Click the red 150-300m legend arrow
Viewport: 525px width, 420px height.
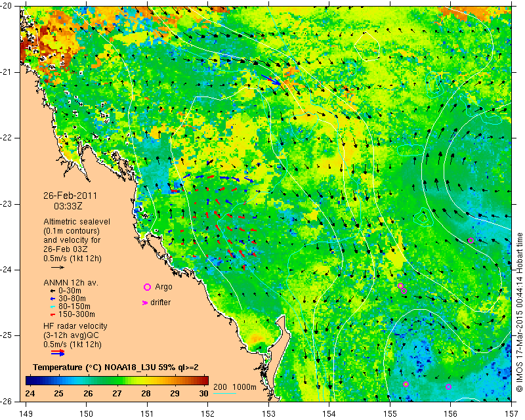point(52,315)
